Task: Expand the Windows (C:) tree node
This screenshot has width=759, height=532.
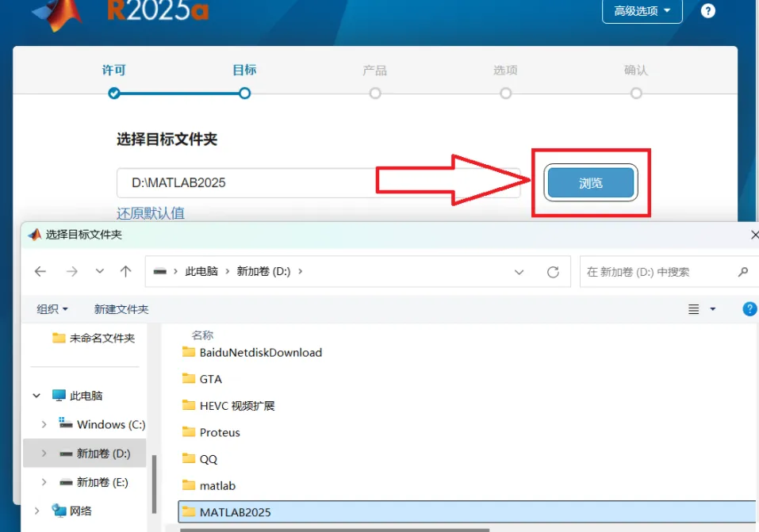Action: tap(44, 424)
